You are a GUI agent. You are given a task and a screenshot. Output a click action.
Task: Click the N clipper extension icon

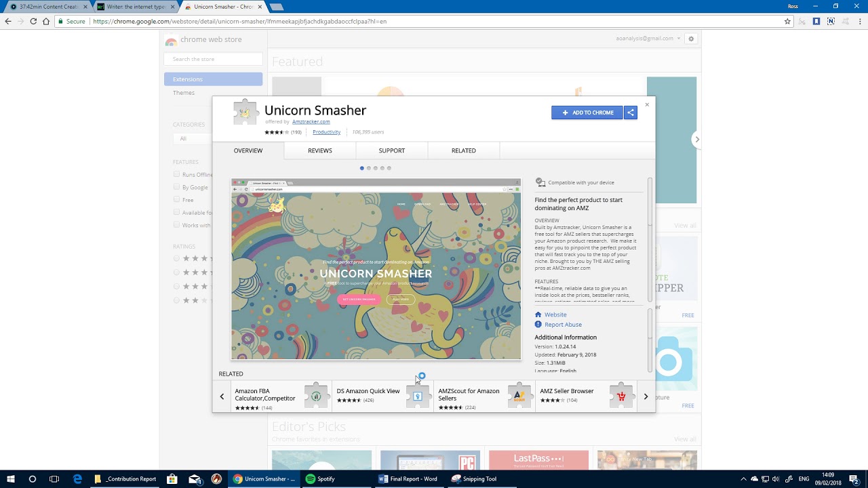pyautogui.click(x=831, y=21)
